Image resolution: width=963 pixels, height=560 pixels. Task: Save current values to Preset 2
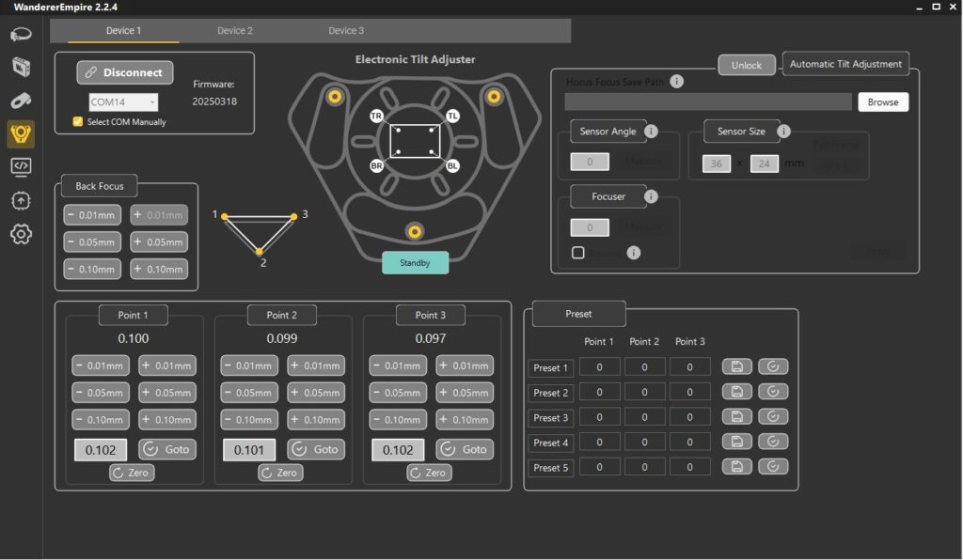(737, 391)
